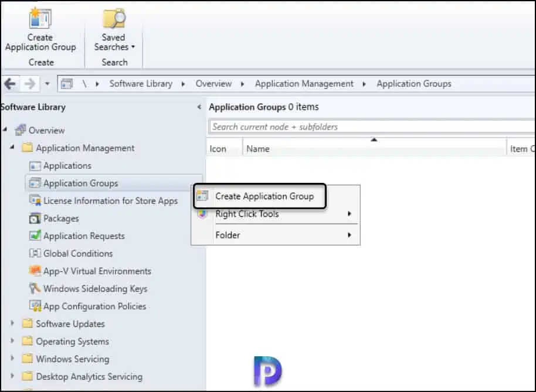Screen dimensions: 536x392
Task: Click the breadcrumb root console icon
Action: (67, 84)
